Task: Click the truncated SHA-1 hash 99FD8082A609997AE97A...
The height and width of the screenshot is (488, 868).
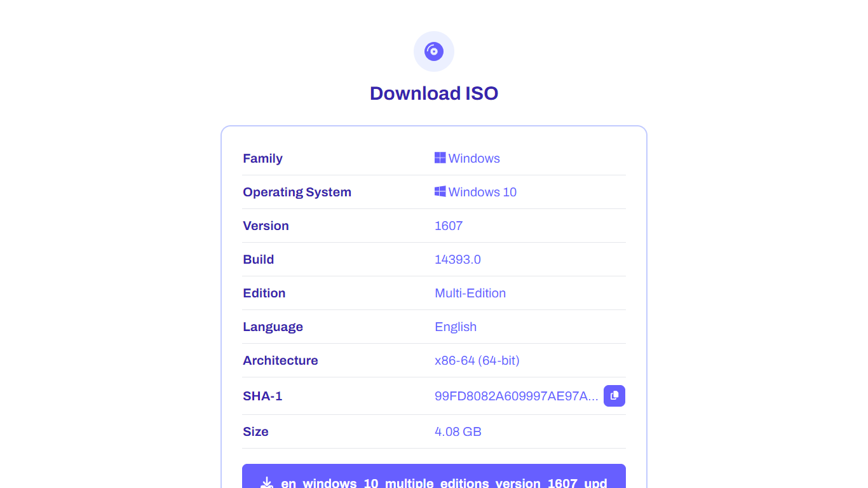Action: (517, 396)
